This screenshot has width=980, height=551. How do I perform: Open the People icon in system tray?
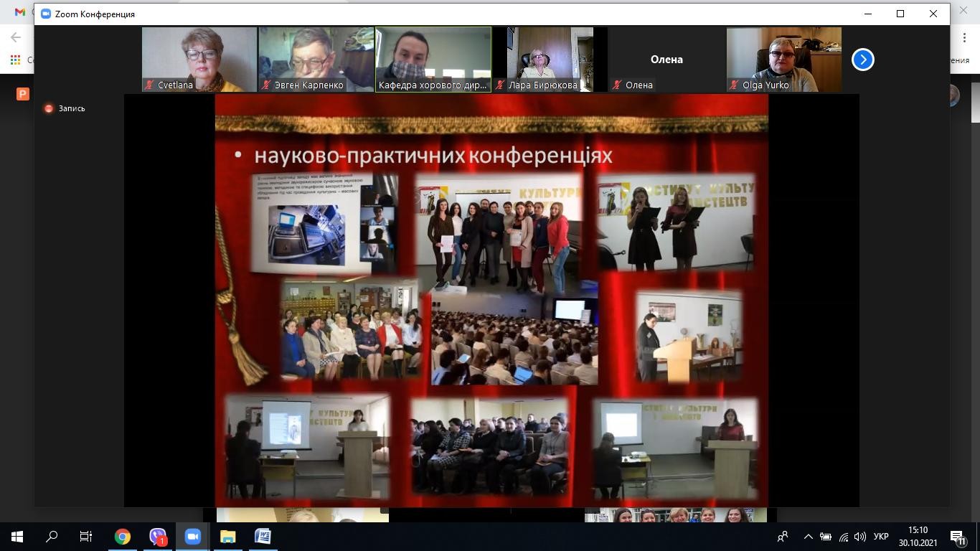(x=783, y=536)
